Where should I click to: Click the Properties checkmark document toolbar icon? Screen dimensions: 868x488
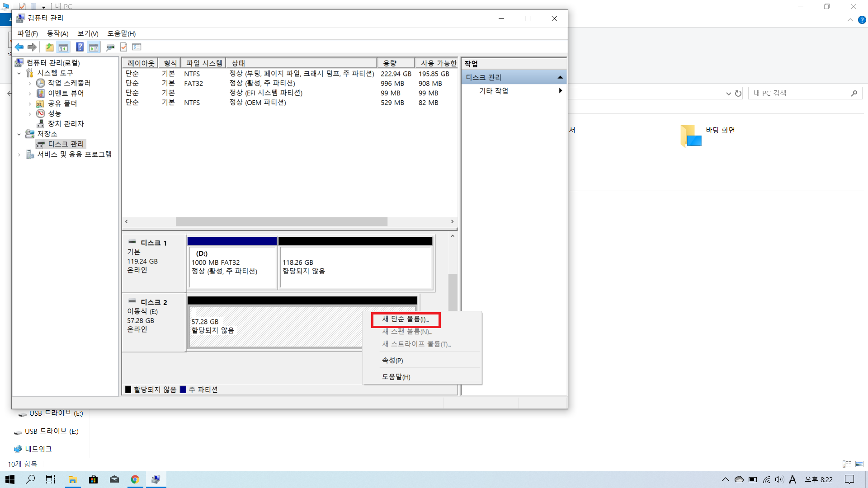(123, 47)
